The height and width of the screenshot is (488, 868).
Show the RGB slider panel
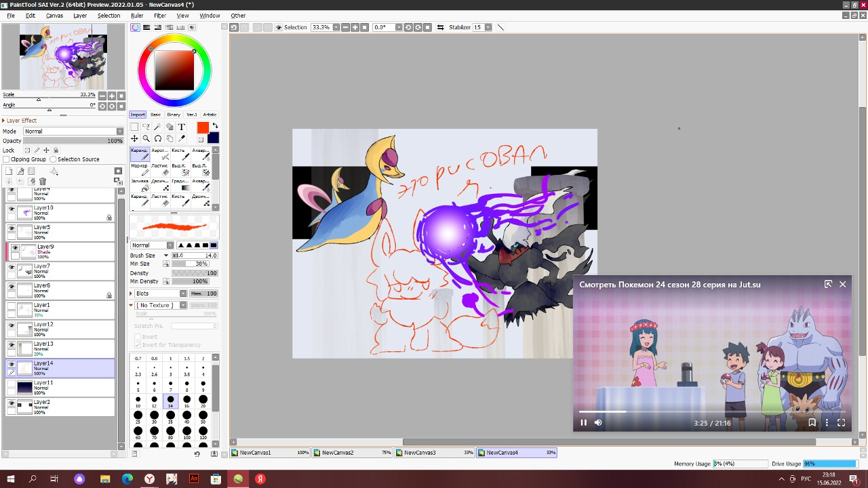(x=146, y=27)
